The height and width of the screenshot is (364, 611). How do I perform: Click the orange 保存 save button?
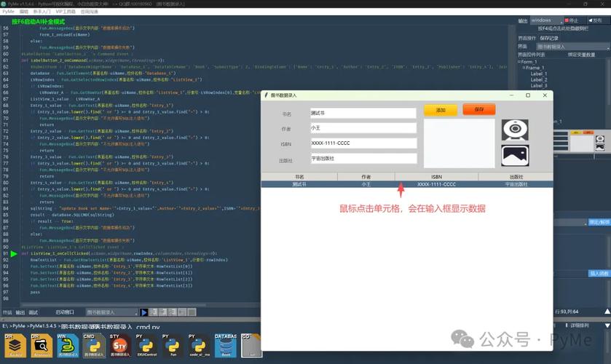point(479,109)
